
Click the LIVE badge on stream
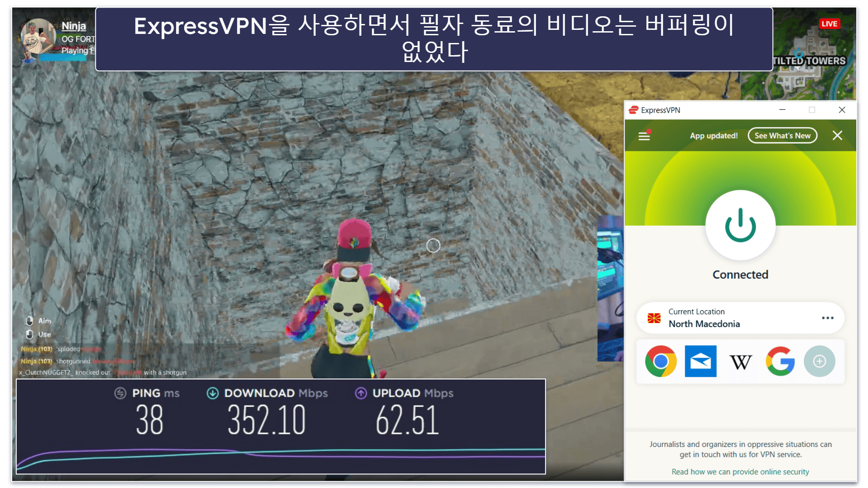point(829,24)
